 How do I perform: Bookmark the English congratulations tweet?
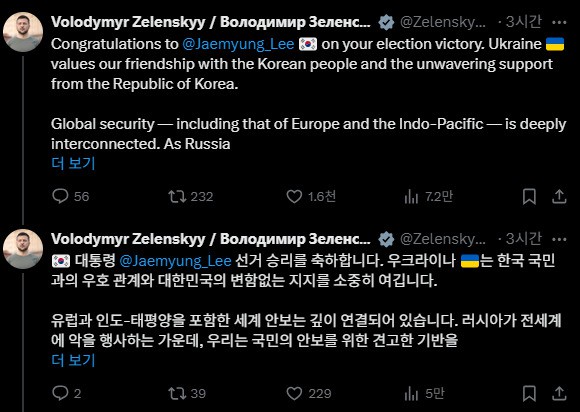pyautogui.click(x=529, y=196)
